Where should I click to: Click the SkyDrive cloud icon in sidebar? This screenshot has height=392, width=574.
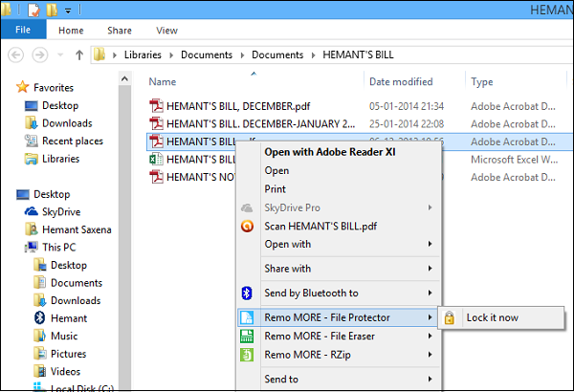(32, 211)
